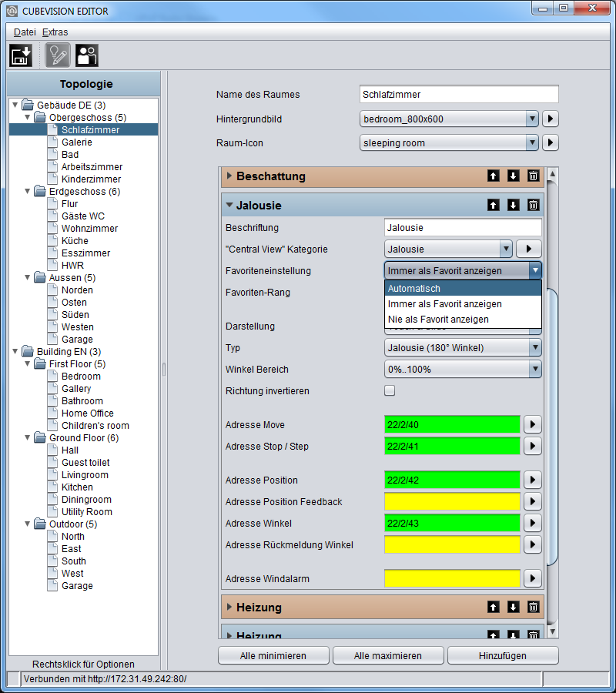Click the Building EN folder icon
This screenshot has width=616, height=693.
tap(28, 351)
